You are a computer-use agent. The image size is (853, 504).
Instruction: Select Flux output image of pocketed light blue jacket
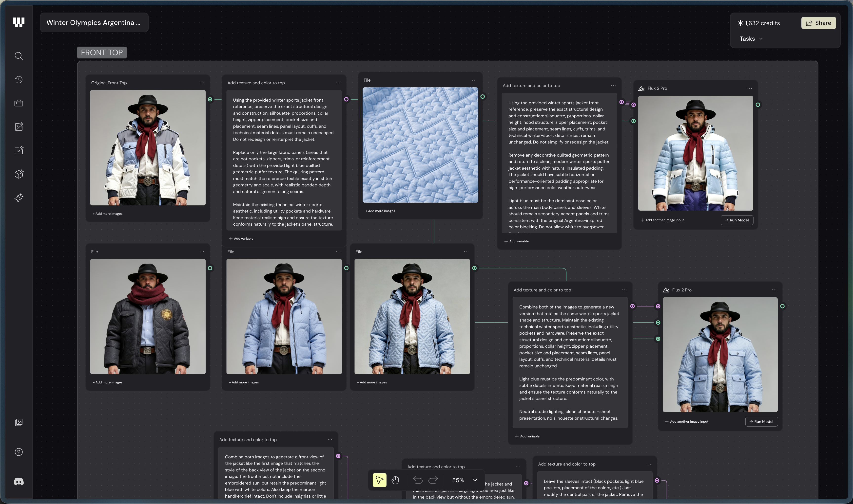720,355
